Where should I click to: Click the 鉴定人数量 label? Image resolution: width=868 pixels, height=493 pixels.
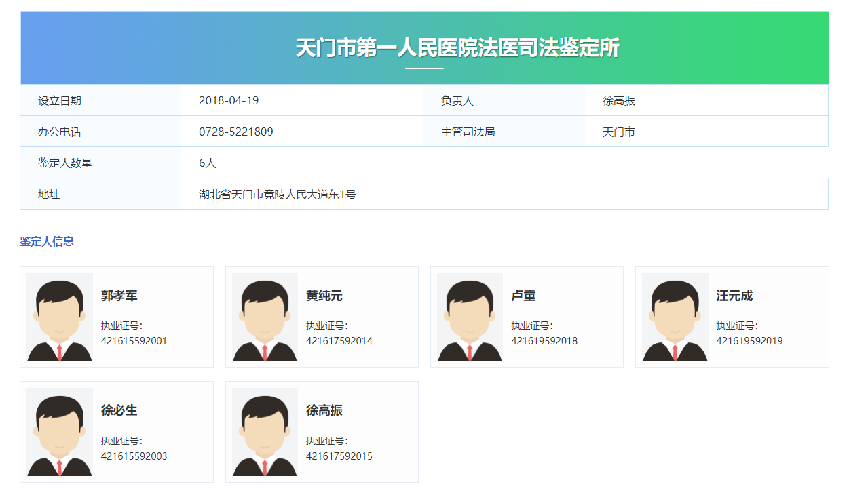tap(65, 163)
